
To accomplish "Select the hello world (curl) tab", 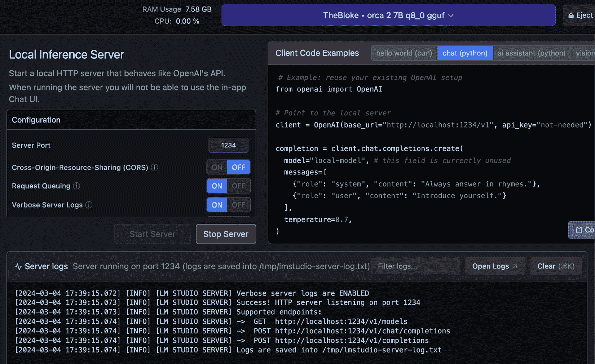I will coord(404,53).
